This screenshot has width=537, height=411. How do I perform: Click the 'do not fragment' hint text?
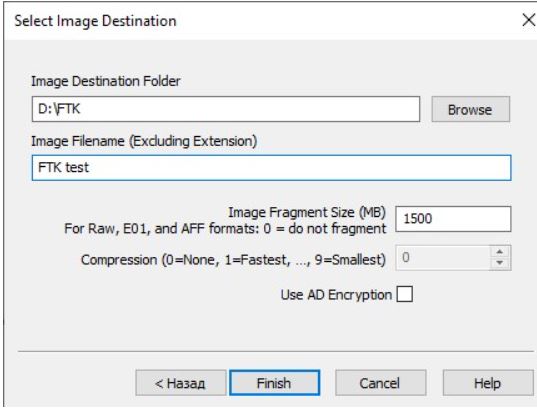tap(337, 228)
